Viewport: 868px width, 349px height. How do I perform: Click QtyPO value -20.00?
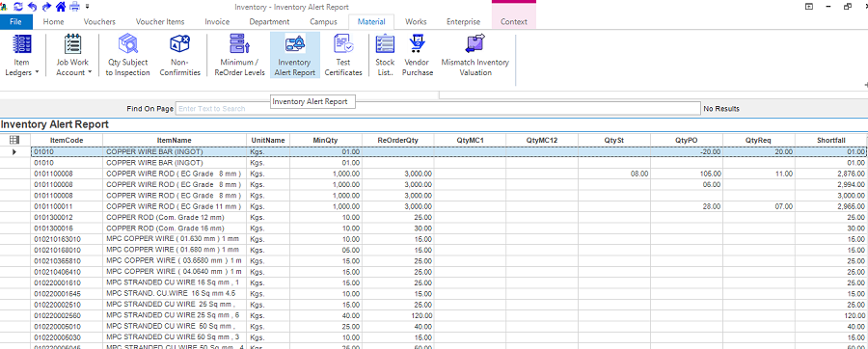[x=687, y=152]
